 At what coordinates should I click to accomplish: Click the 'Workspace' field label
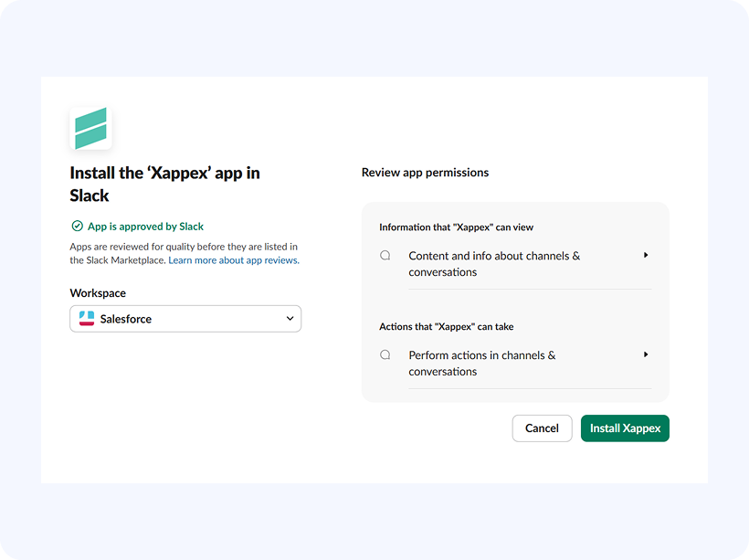[x=98, y=293]
